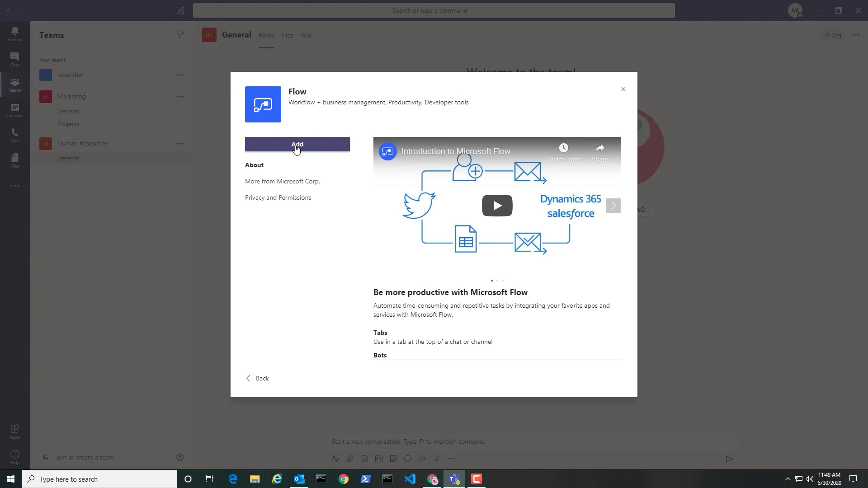Add a new tab with plus icon
The height and width of the screenshot is (488, 868).
(x=324, y=35)
